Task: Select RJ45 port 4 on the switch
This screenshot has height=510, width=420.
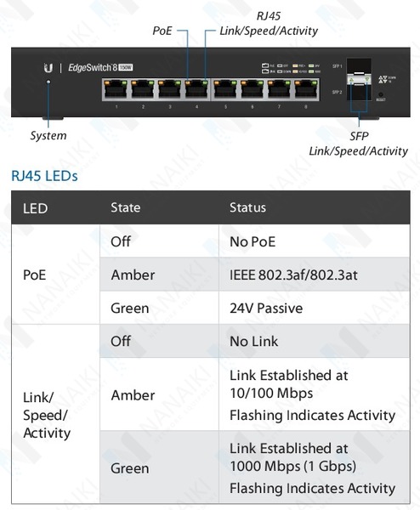Action: point(196,89)
